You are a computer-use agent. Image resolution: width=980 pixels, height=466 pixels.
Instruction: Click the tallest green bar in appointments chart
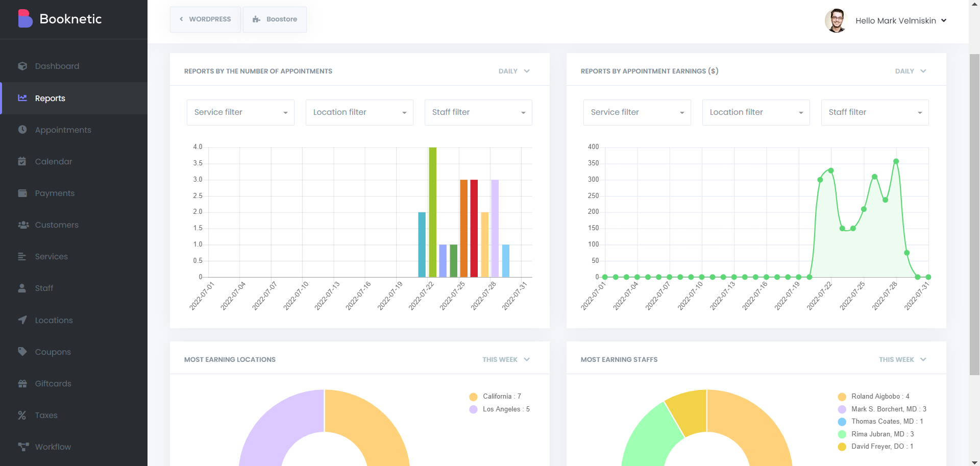pos(432,212)
